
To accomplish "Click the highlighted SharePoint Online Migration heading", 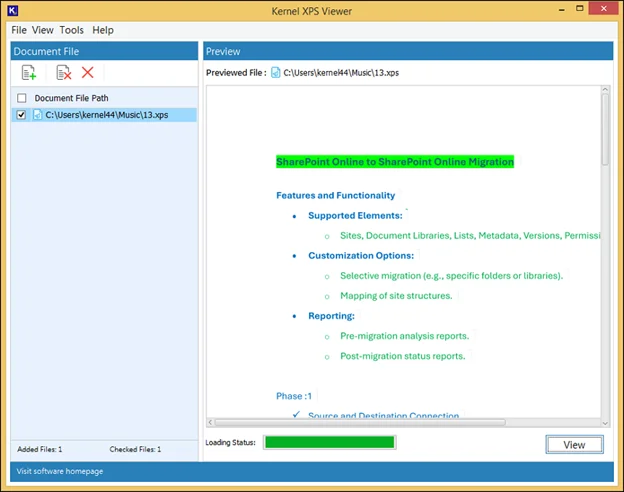I will [x=395, y=162].
